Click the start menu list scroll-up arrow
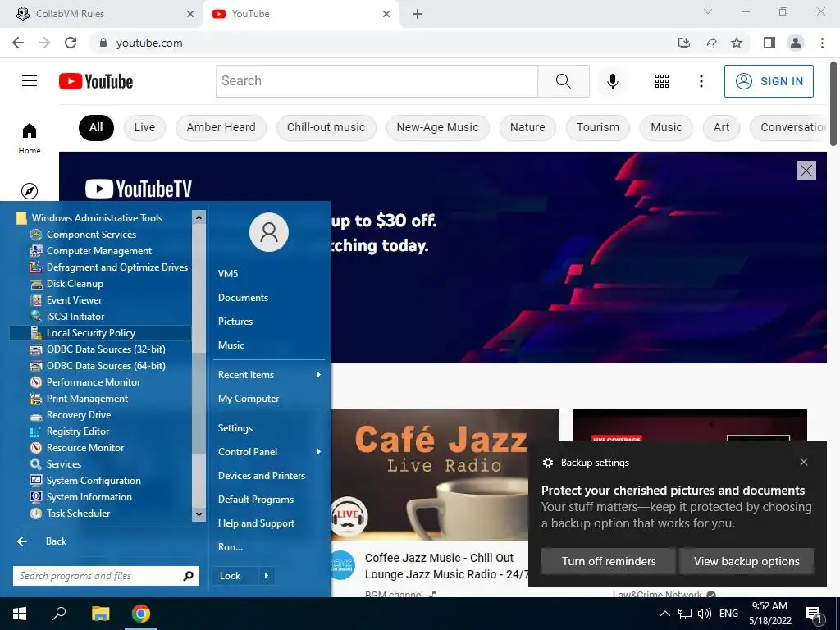 (x=199, y=217)
